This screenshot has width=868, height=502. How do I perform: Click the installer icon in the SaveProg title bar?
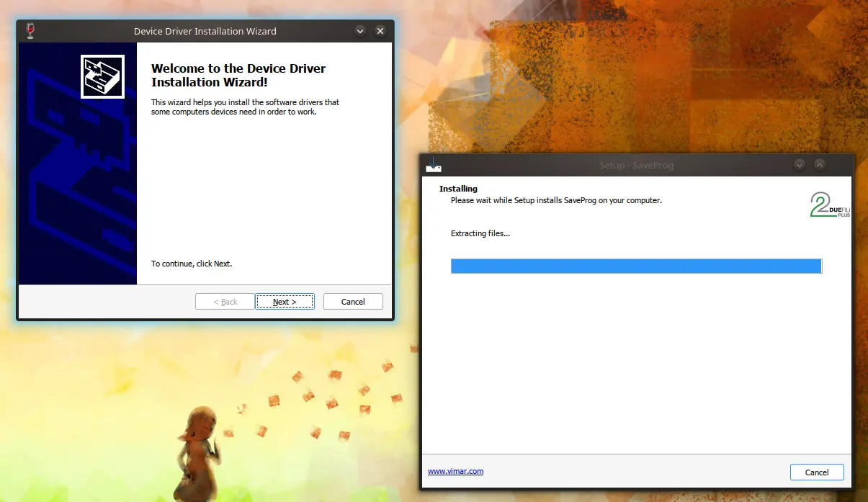(x=433, y=165)
